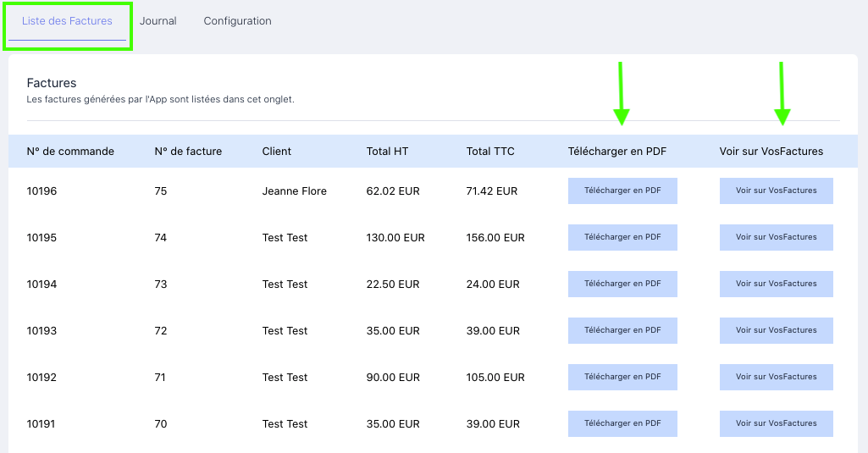Select order number 10192
Viewport: 868px width, 453px height.
click(x=41, y=377)
